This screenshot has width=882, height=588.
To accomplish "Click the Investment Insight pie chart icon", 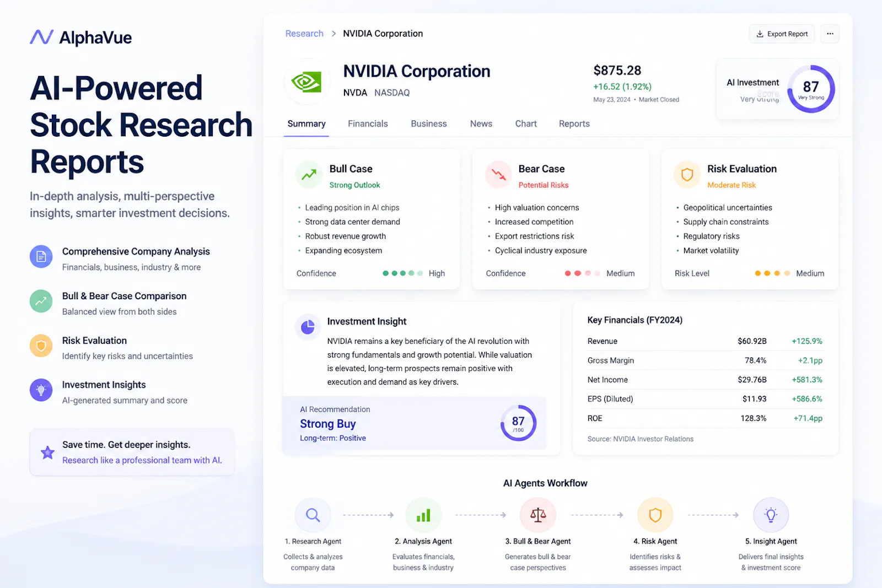I will coord(308,327).
